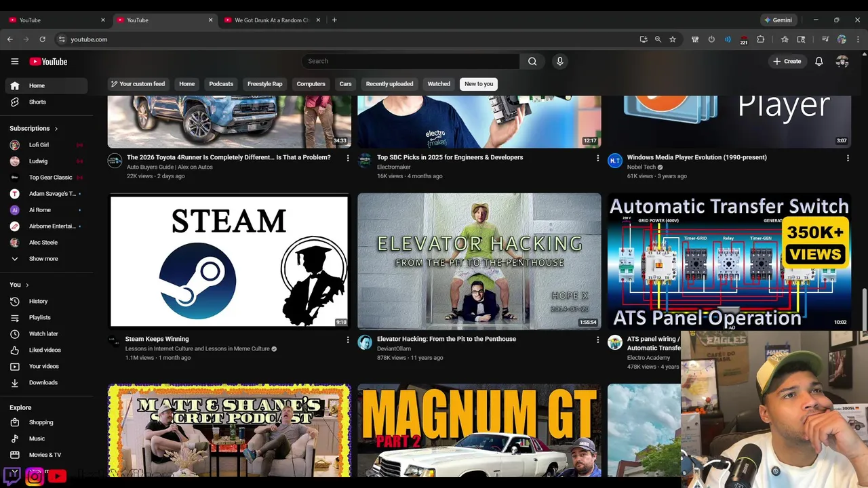Viewport: 868px width, 488px height.
Task: Click the search magnifier button
Action: [x=532, y=62]
